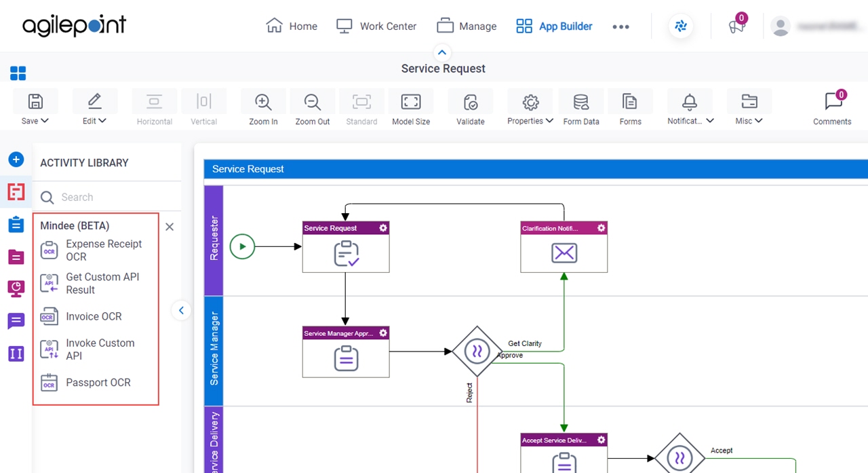Viewport: 868px width, 473px height.
Task: Click the Get Clarity connector label
Action: (525, 343)
